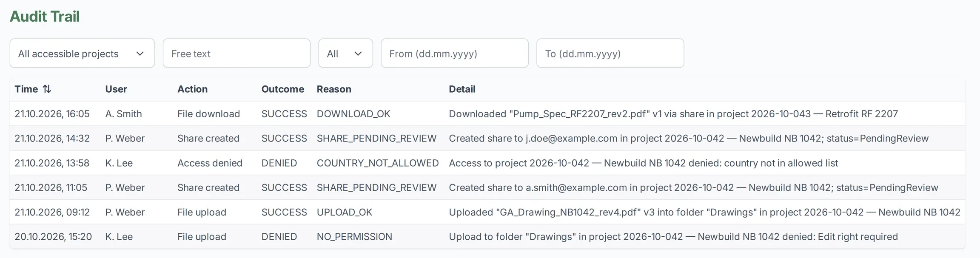Click the User column header
The height and width of the screenshot is (258, 980).
[116, 89]
